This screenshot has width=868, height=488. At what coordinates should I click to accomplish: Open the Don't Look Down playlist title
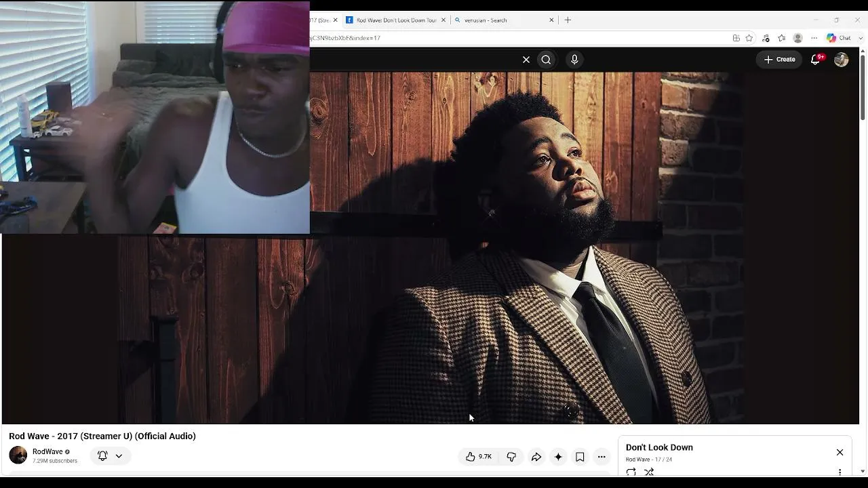tap(659, 447)
